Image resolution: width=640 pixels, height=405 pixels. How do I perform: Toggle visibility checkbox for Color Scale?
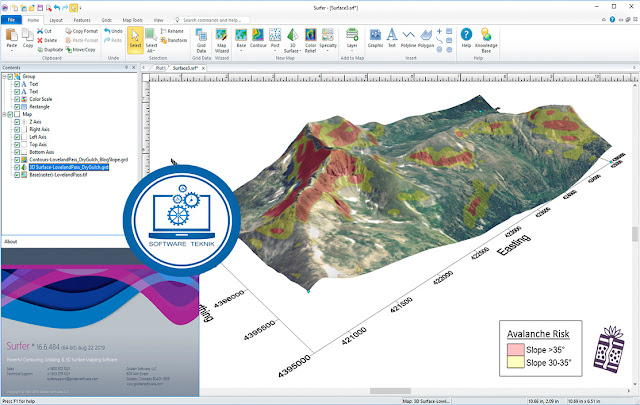(17, 99)
